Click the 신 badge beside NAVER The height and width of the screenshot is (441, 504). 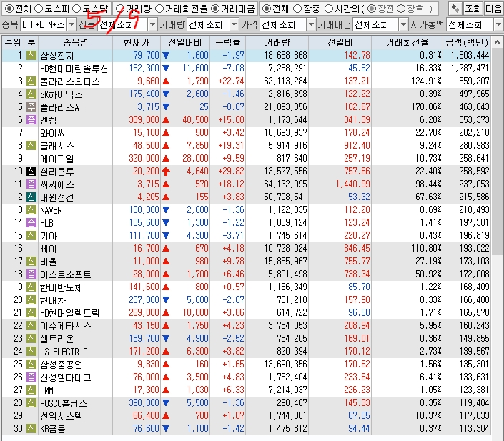pos(31,209)
